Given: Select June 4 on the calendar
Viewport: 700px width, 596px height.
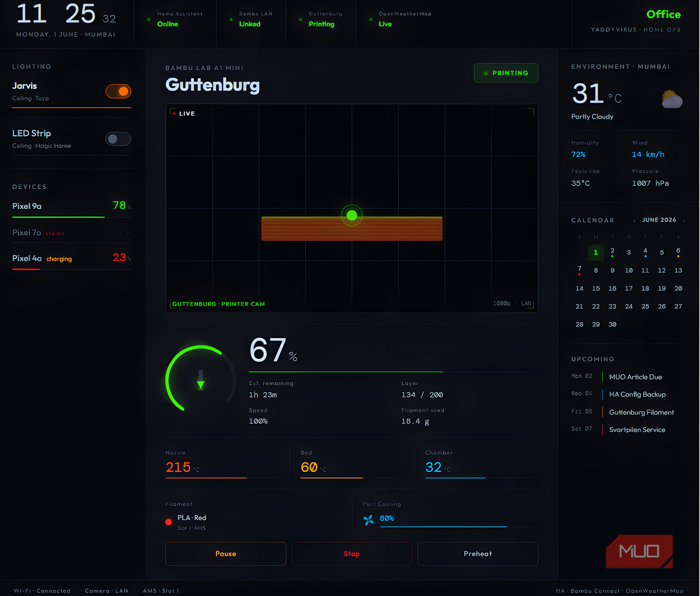Looking at the screenshot, I should pos(645,252).
